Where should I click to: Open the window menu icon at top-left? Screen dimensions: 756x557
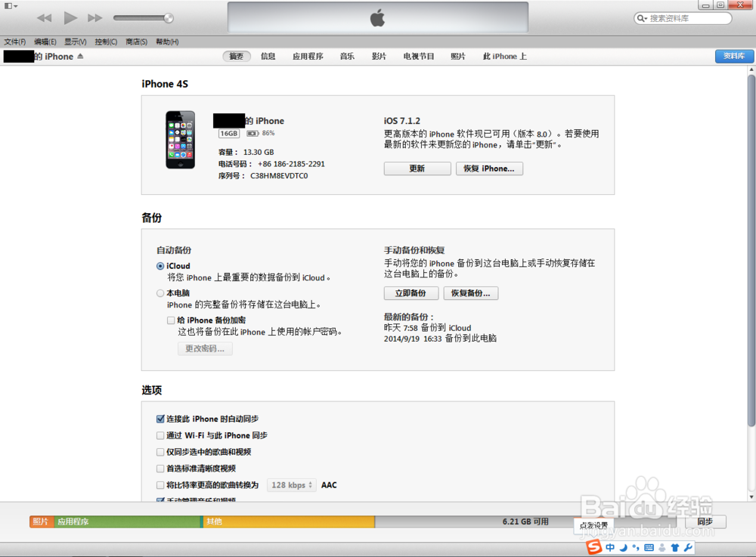pos(11,6)
